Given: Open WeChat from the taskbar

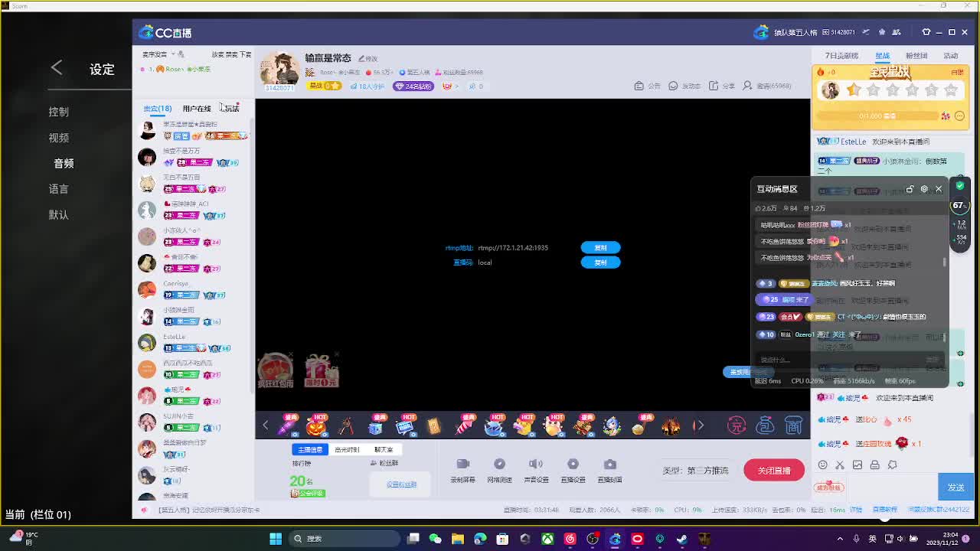Looking at the screenshot, I should 436,539.
